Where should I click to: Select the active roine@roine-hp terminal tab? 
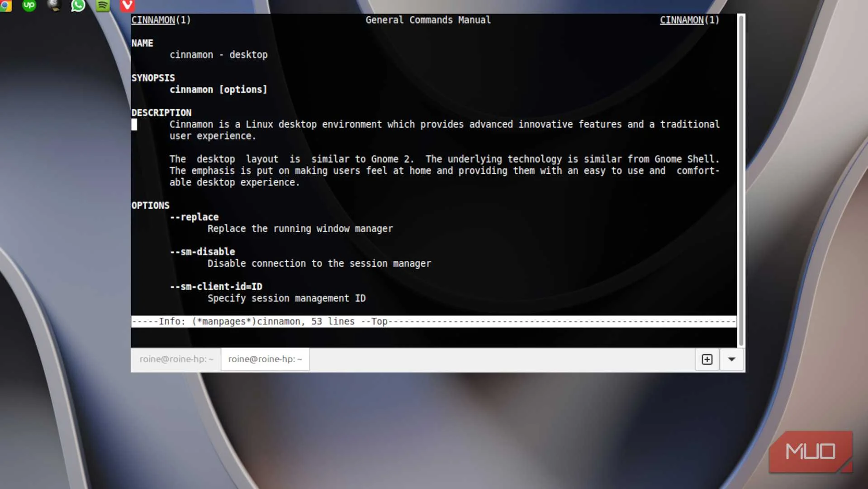click(265, 359)
